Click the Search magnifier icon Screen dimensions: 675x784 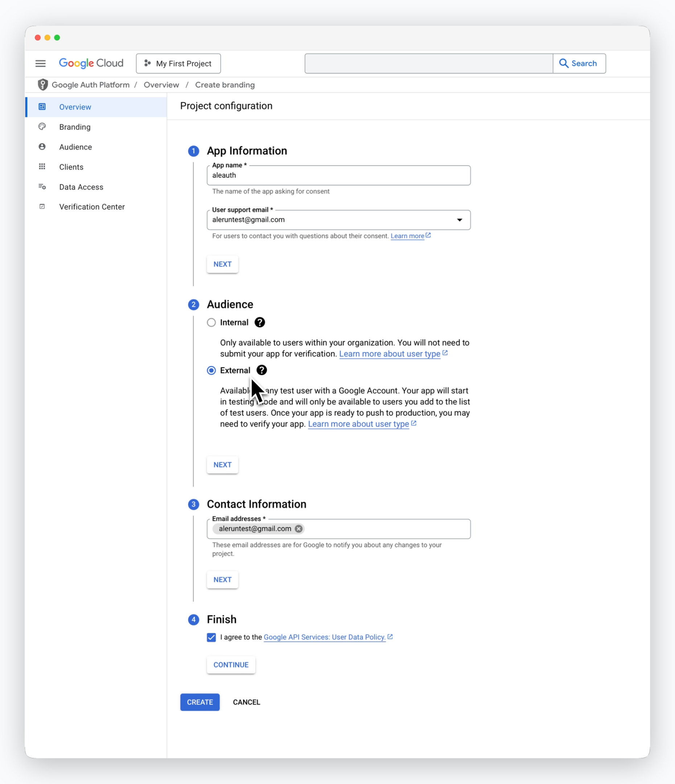(x=564, y=63)
